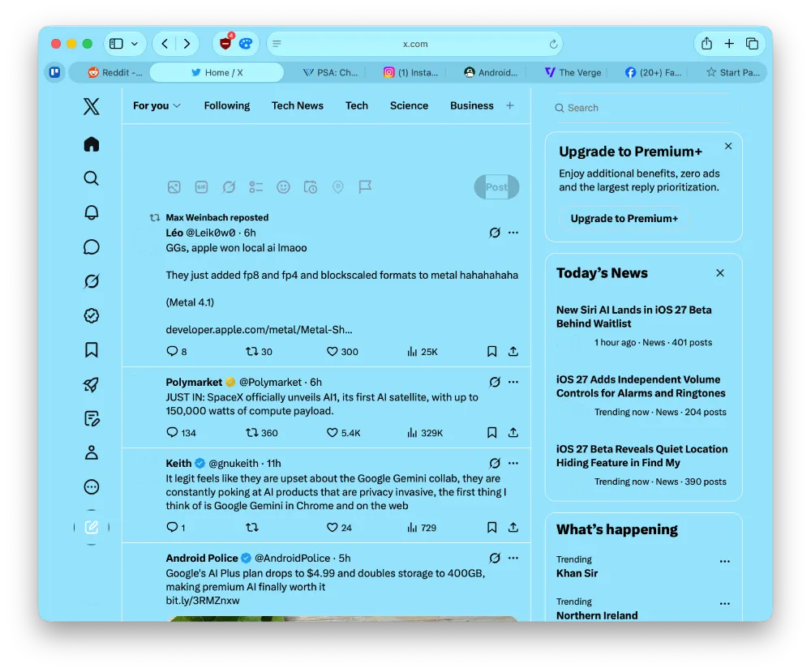Switch to Business timeline

[x=472, y=105]
